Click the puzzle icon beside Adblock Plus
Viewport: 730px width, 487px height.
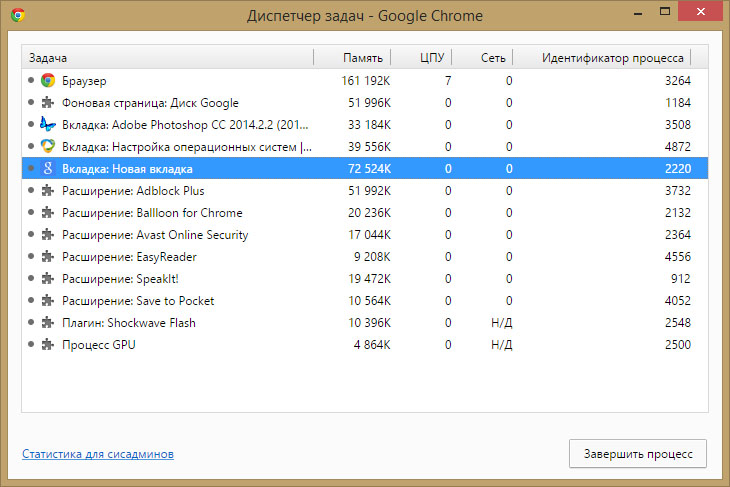click(x=47, y=190)
